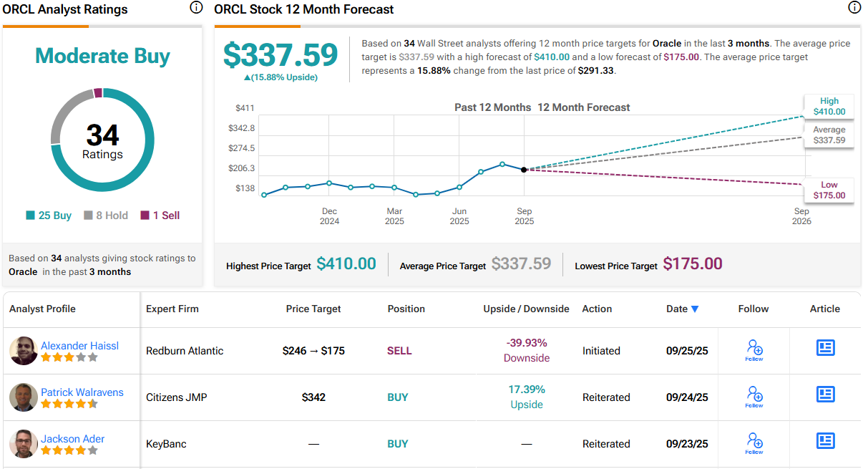Click the Follow column header
The height and width of the screenshot is (469, 868).
[x=754, y=309]
